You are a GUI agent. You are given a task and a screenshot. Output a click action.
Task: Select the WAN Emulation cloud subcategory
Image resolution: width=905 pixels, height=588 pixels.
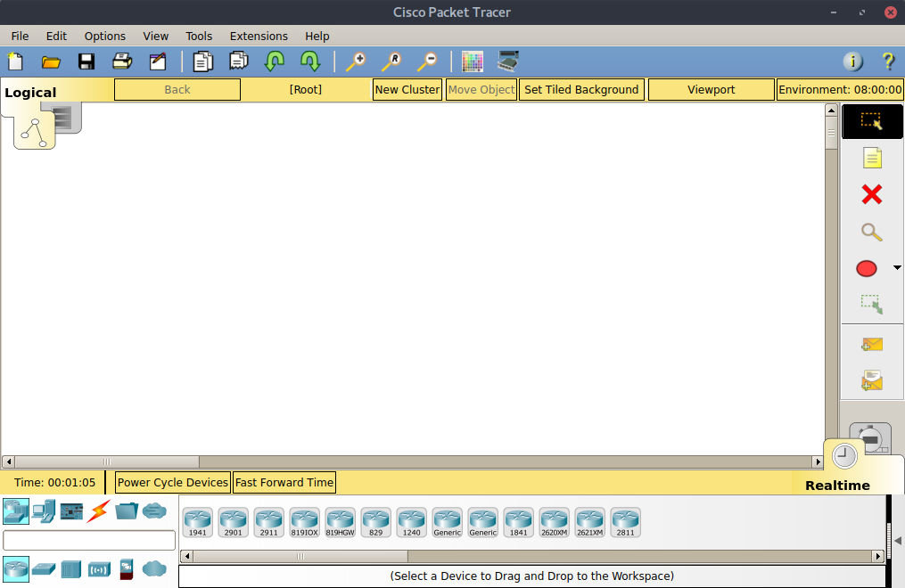tap(154, 569)
